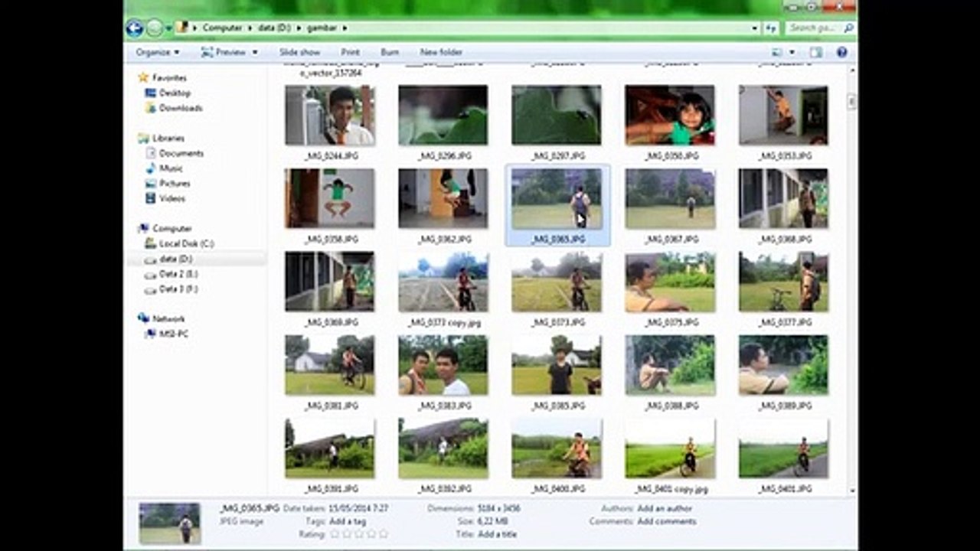The width and height of the screenshot is (980, 551).
Task: Select thumbnail _MG_0296.JPG
Action: [x=443, y=115]
